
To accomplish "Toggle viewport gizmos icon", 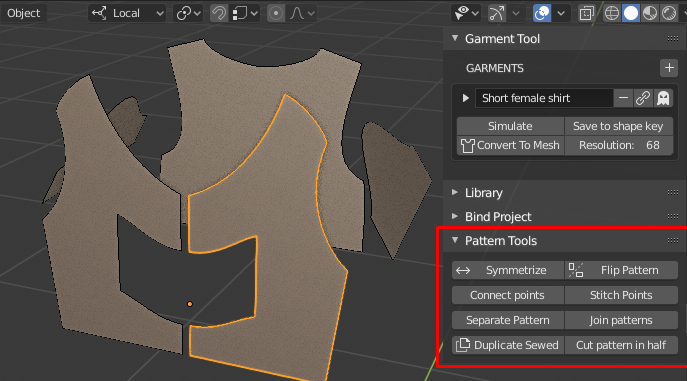I will [496, 13].
